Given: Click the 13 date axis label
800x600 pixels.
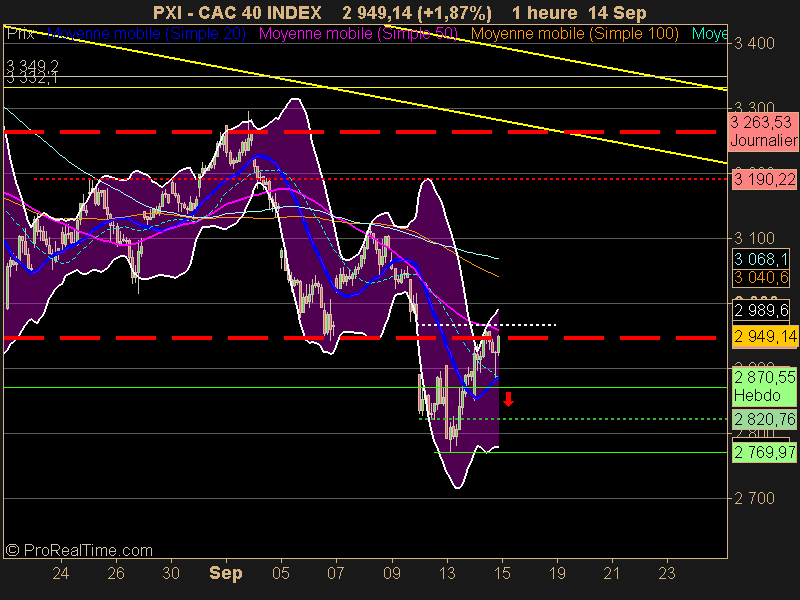Looking at the screenshot, I should (x=447, y=573).
